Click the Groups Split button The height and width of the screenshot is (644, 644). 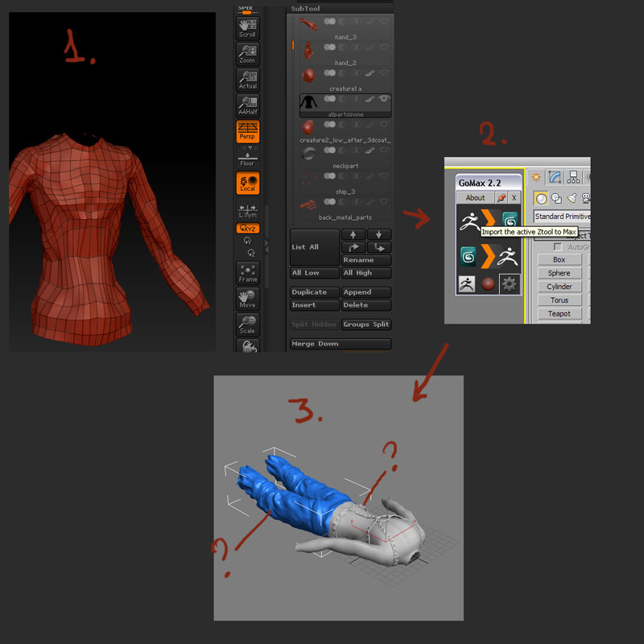point(366,324)
